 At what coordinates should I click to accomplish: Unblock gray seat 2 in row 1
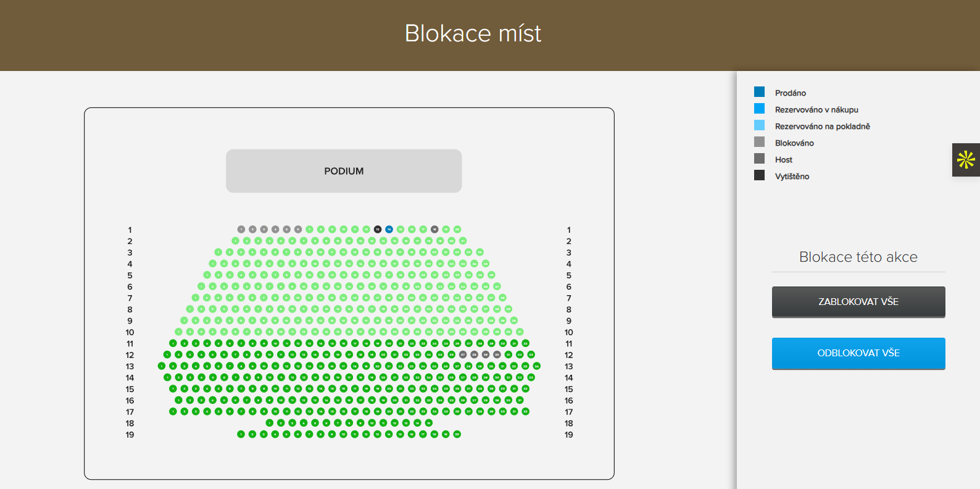pos(252,228)
